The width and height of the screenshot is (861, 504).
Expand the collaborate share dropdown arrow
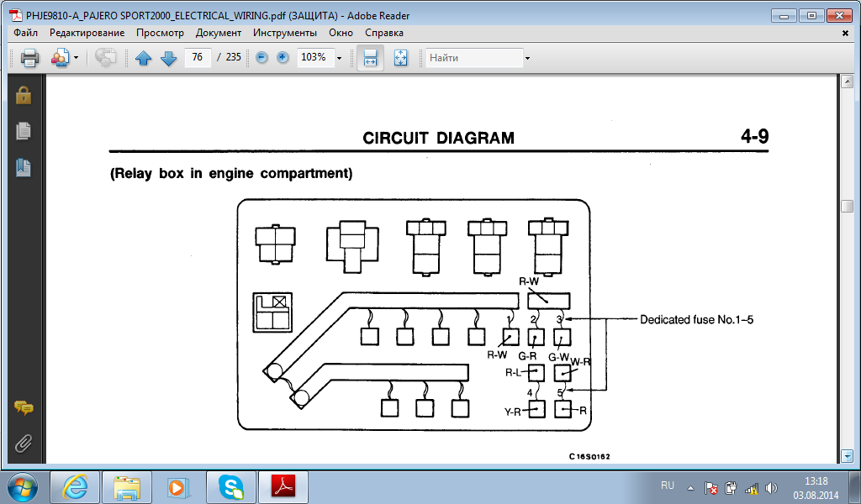76,58
